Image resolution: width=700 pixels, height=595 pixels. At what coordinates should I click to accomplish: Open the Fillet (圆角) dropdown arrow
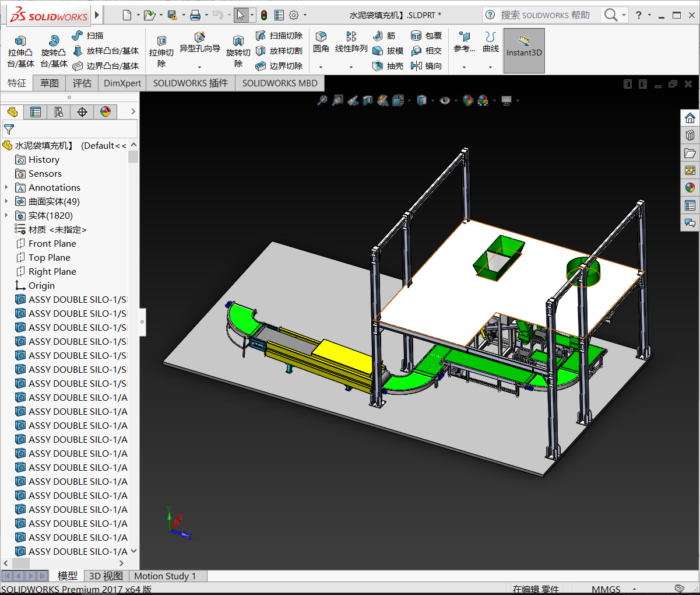(321, 66)
